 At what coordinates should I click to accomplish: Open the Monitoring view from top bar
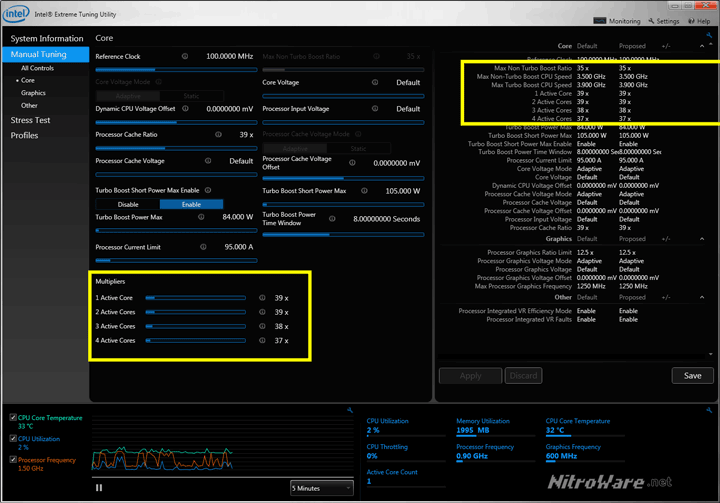(617, 21)
